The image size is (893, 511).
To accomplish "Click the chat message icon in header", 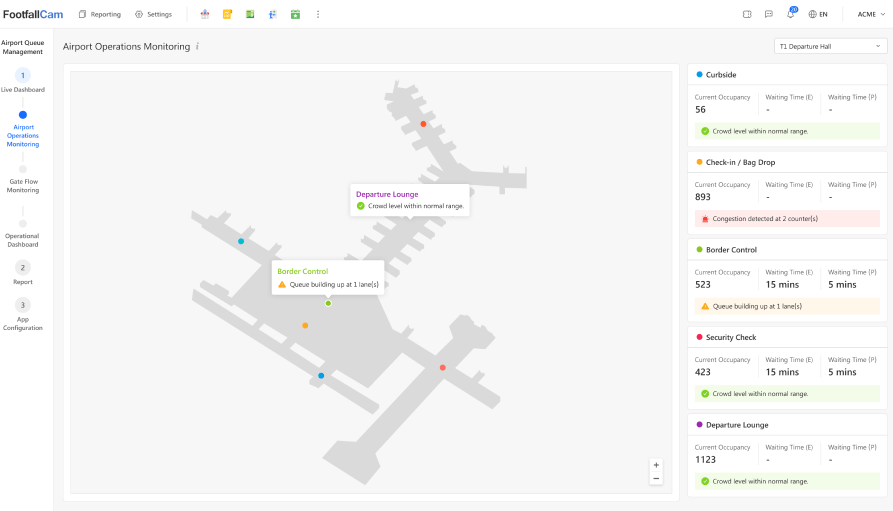I will [768, 14].
